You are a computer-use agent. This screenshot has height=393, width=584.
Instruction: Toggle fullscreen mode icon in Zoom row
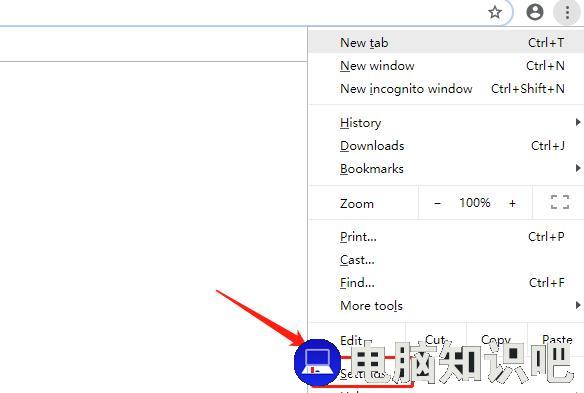point(560,202)
